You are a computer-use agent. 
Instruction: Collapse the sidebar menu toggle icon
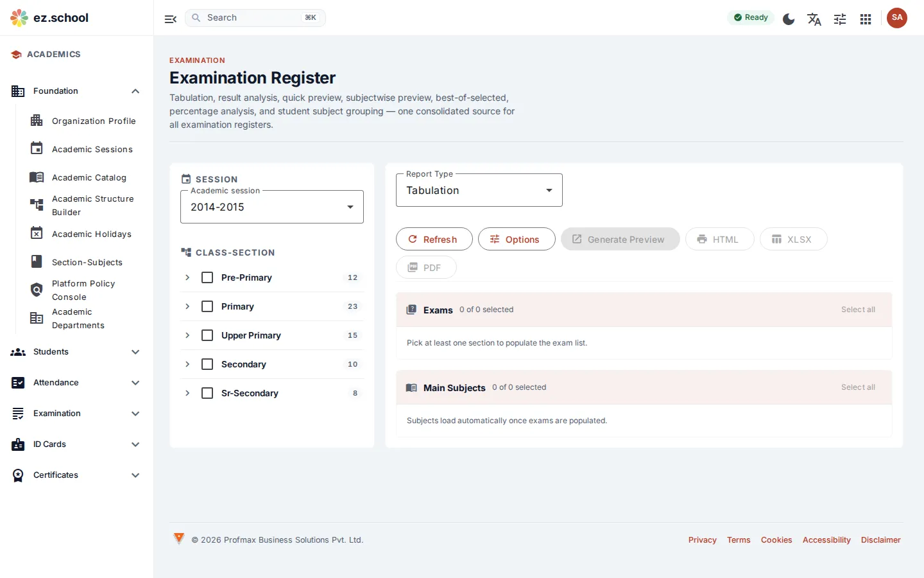tap(171, 19)
